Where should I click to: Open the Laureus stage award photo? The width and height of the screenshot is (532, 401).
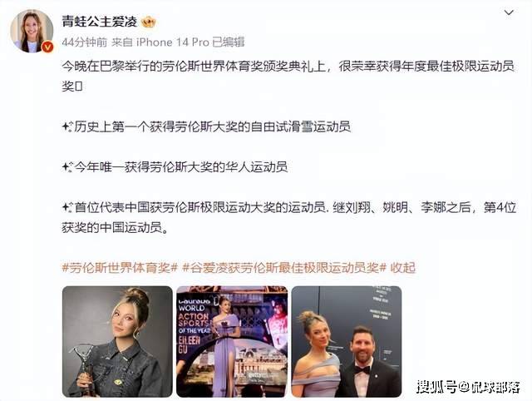pos(232,342)
